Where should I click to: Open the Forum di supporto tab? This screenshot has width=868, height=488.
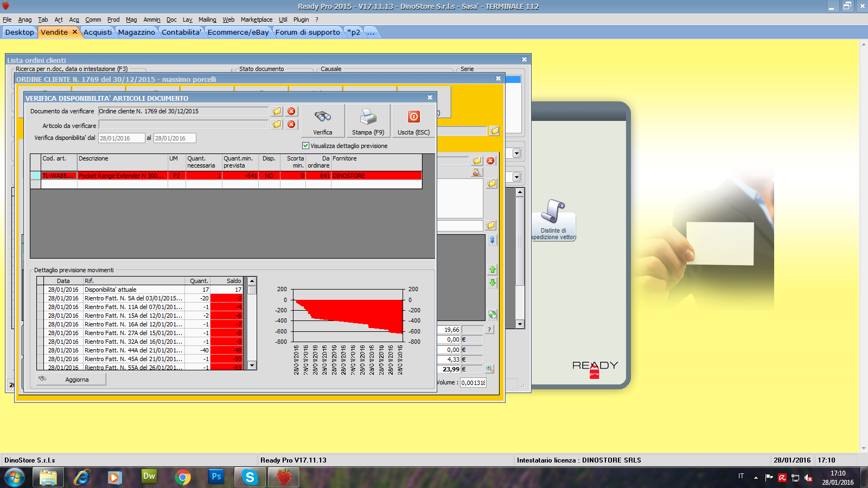308,32
